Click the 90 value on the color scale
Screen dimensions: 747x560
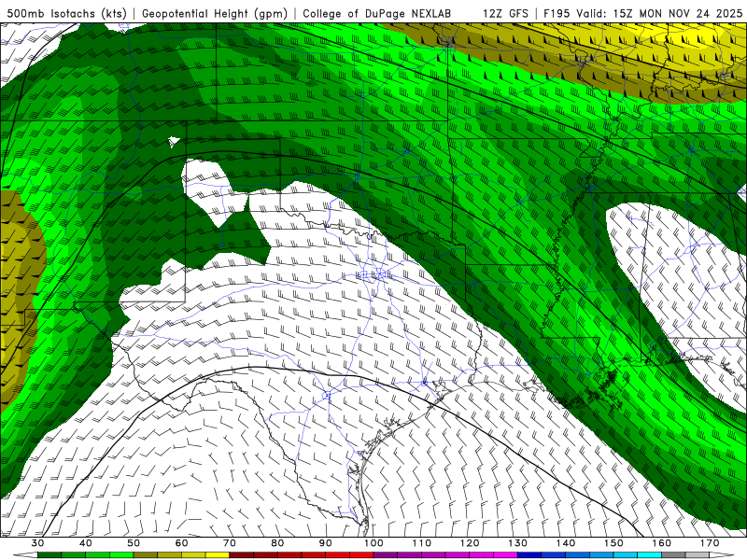tap(326, 543)
